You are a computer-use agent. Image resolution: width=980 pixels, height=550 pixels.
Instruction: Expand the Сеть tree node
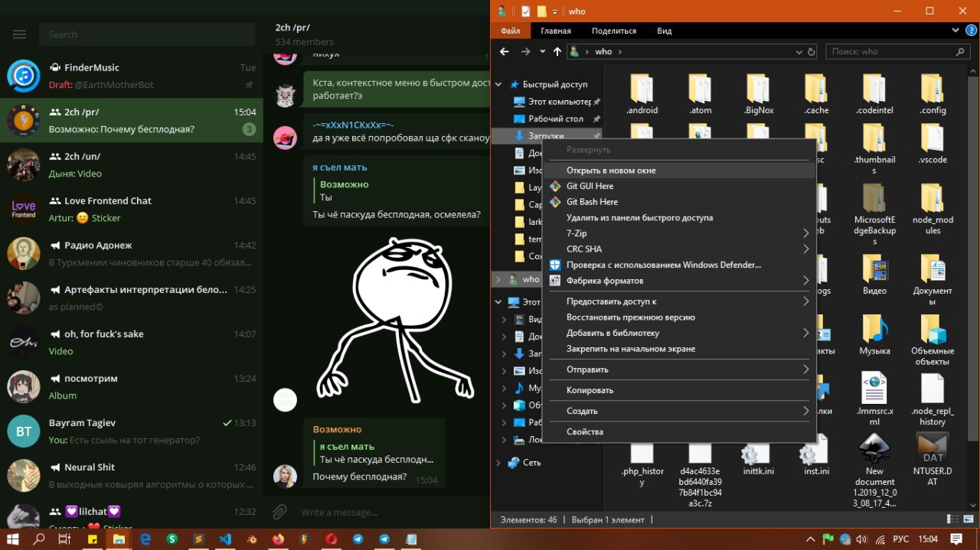tap(499, 463)
